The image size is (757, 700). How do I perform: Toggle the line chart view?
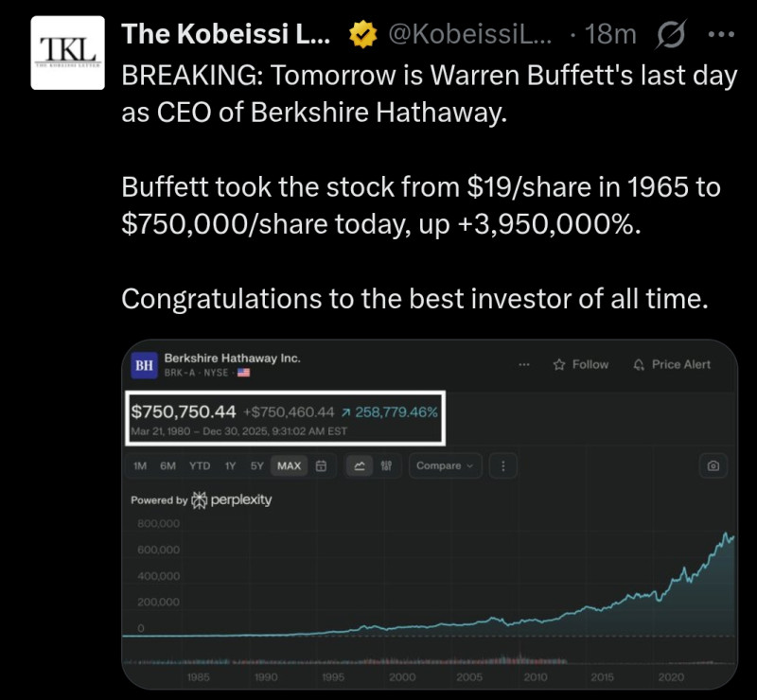coord(360,465)
